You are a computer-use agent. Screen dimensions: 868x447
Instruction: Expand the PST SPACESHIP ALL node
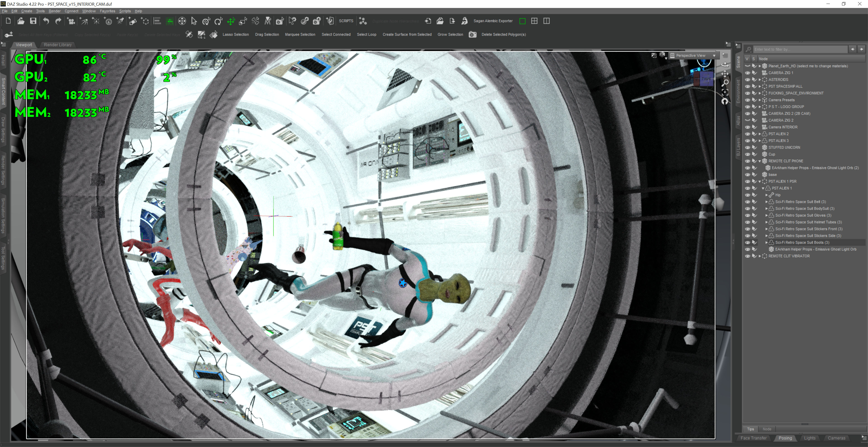pos(759,86)
